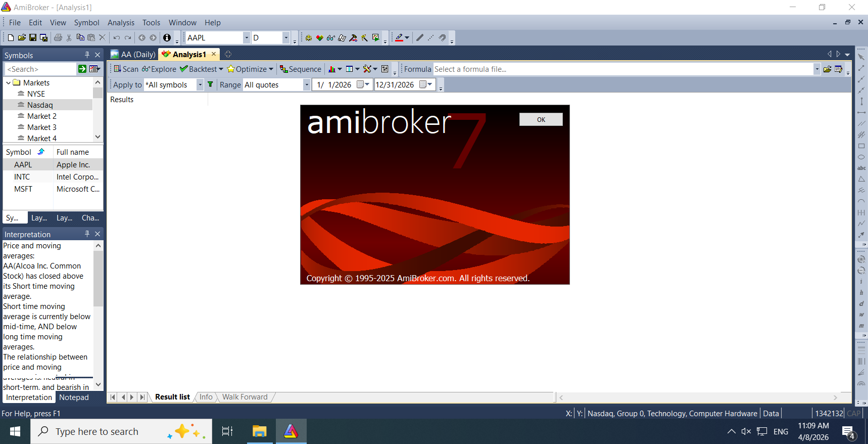Screen dimensions: 868x444
Task: Pin the Symbols panel
Action: pyautogui.click(x=87, y=55)
